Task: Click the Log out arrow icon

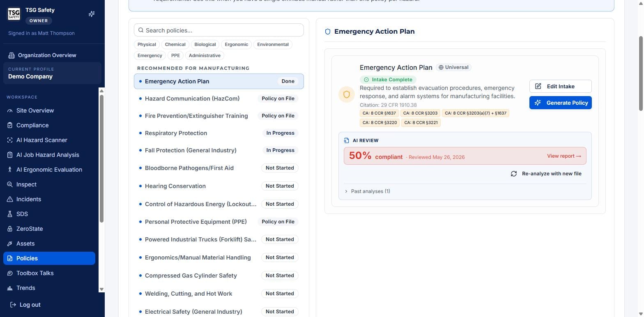Action: [13, 305]
